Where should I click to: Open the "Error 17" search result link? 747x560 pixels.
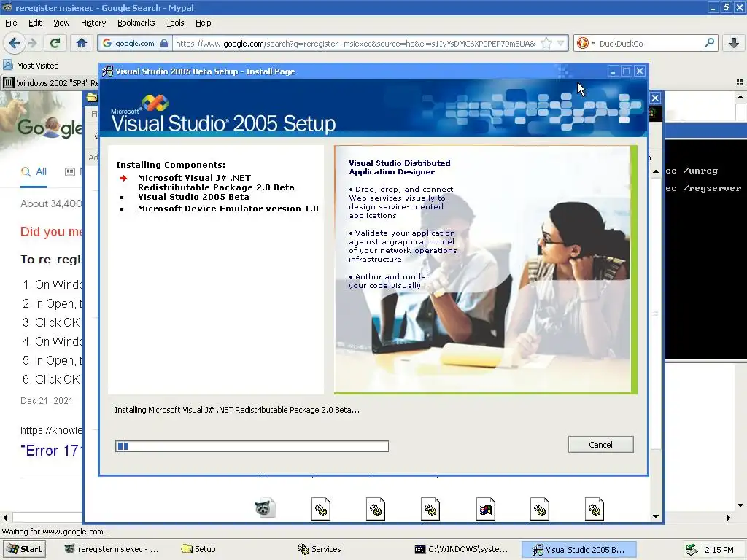[52, 451]
